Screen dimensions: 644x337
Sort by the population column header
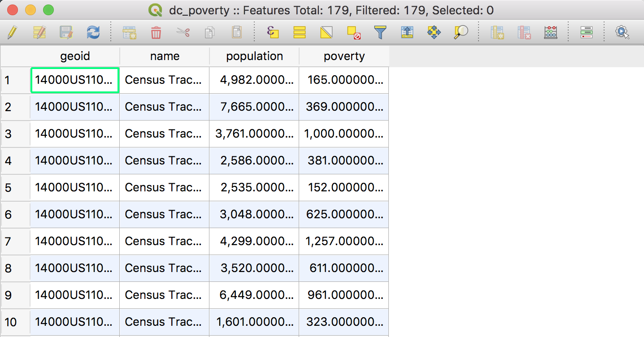pos(254,56)
